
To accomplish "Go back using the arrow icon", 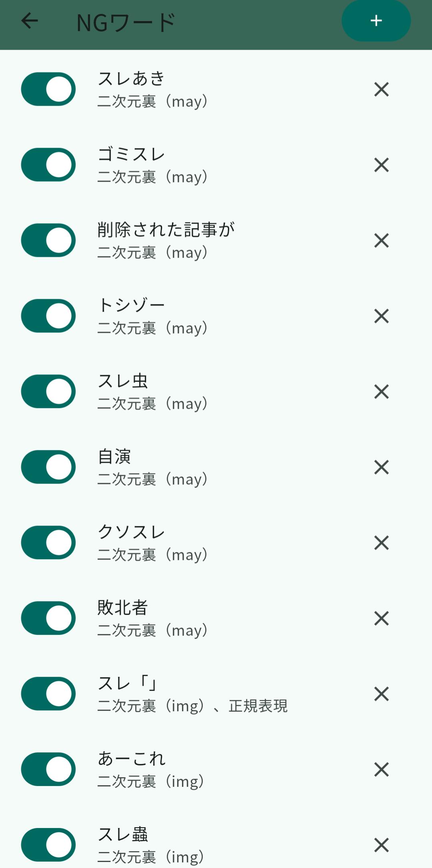I will coord(30,21).
